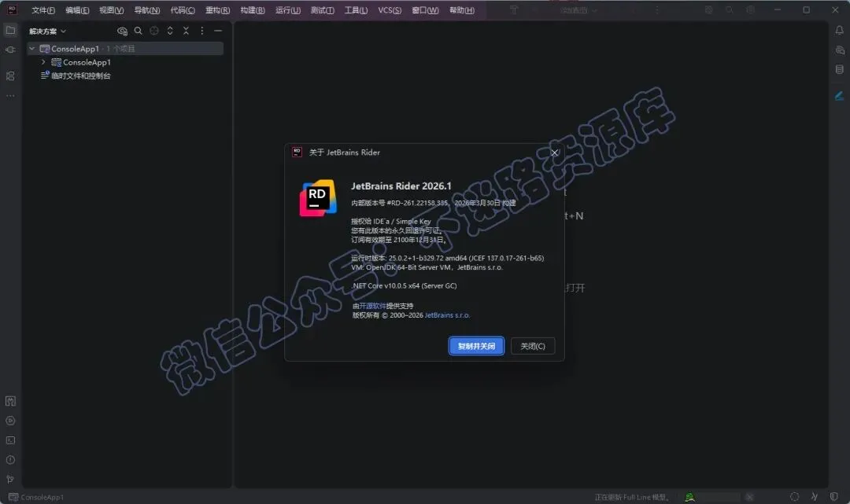Open the AI chat tool window
Screen dimensions: 850x504
pyautogui.click(x=839, y=50)
